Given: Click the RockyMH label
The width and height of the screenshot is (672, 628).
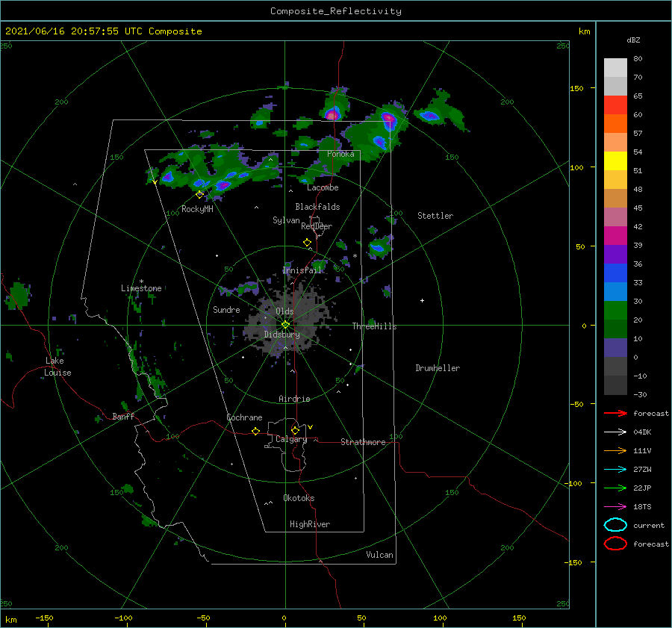Looking at the screenshot, I should point(197,209).
